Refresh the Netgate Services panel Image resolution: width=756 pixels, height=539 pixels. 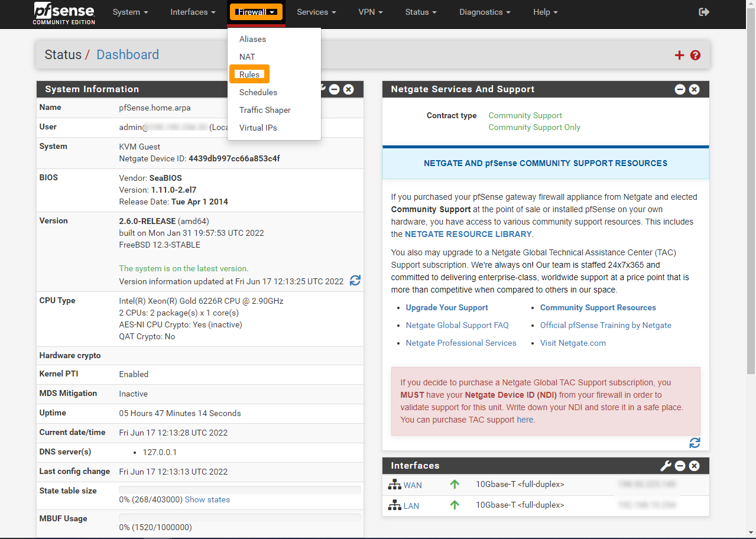coord(695,442)
